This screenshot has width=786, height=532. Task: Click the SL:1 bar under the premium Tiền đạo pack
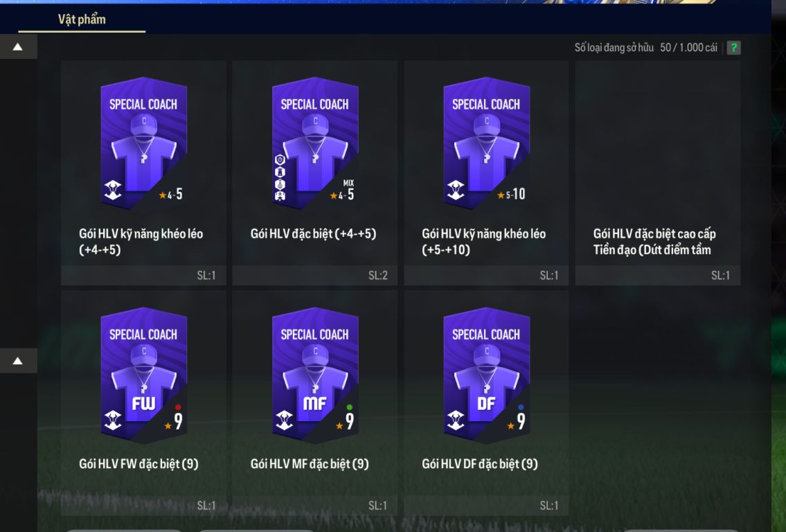(x=658, y=275)
